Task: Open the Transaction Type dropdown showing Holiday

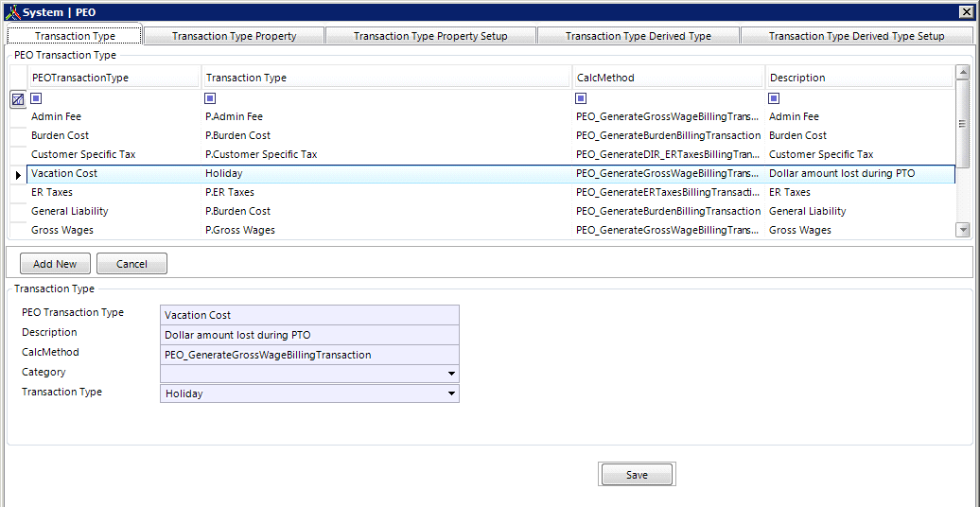Action: (x=451, y=393)
